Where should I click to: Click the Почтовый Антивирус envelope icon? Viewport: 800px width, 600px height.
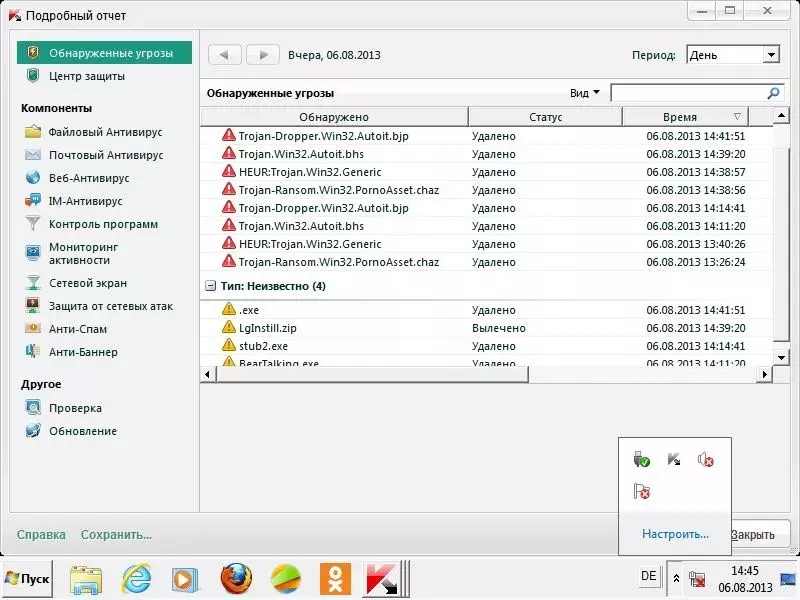click(33, 155)
